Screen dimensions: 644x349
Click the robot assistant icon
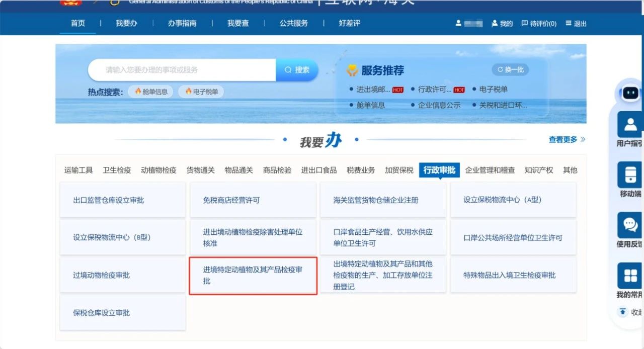point(630,93)
